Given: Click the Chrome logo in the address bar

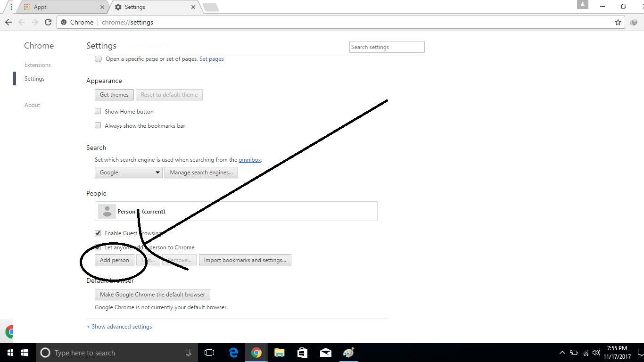Looking at the screenshot, I should coord(64,22).
